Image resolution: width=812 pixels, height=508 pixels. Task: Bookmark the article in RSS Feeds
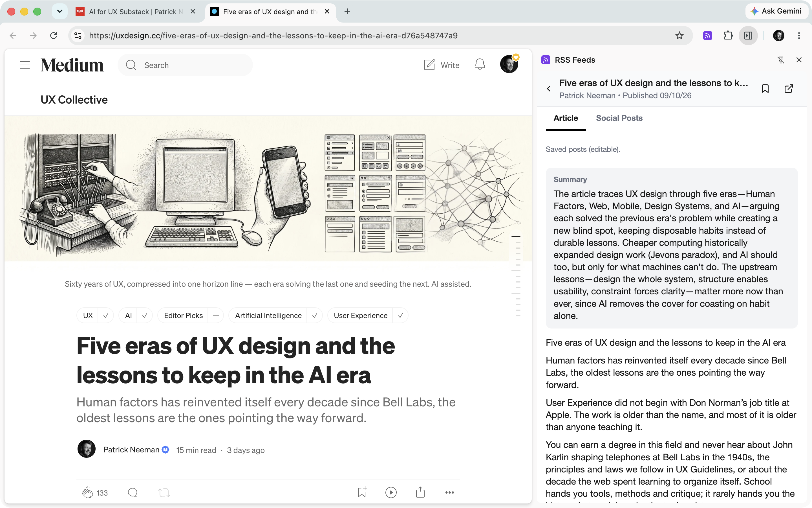tap(765, 89)
